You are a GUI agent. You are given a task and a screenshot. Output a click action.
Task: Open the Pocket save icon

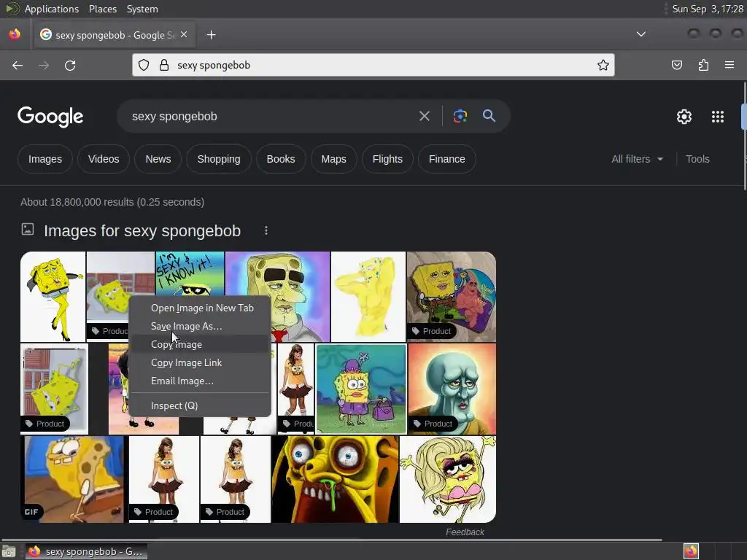676,65
